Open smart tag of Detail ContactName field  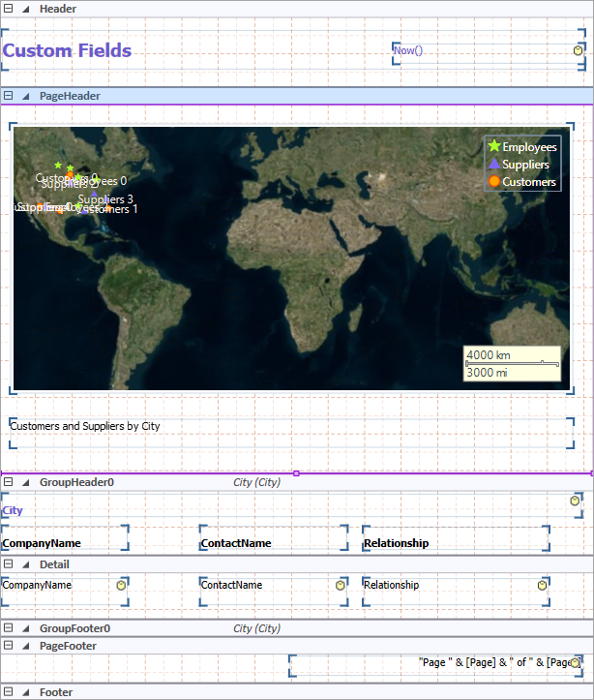[x=341, y=585]
